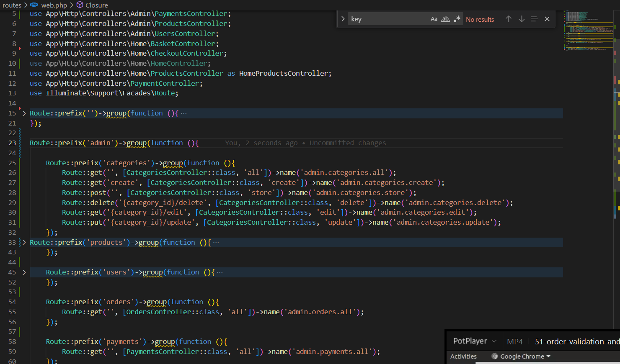Open the Activities overview

click(463, 356)
